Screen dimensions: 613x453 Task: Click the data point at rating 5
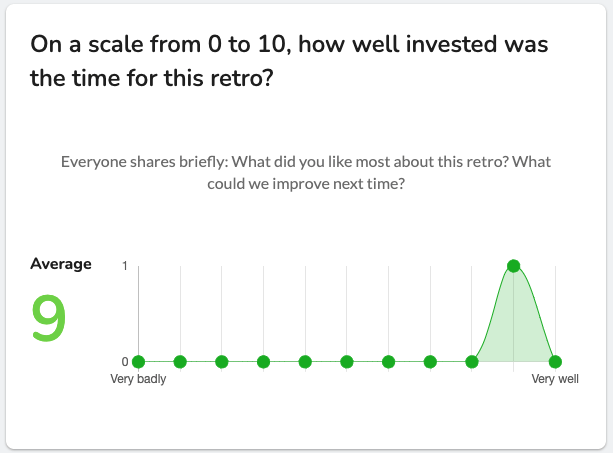click(x=347, y=362)
